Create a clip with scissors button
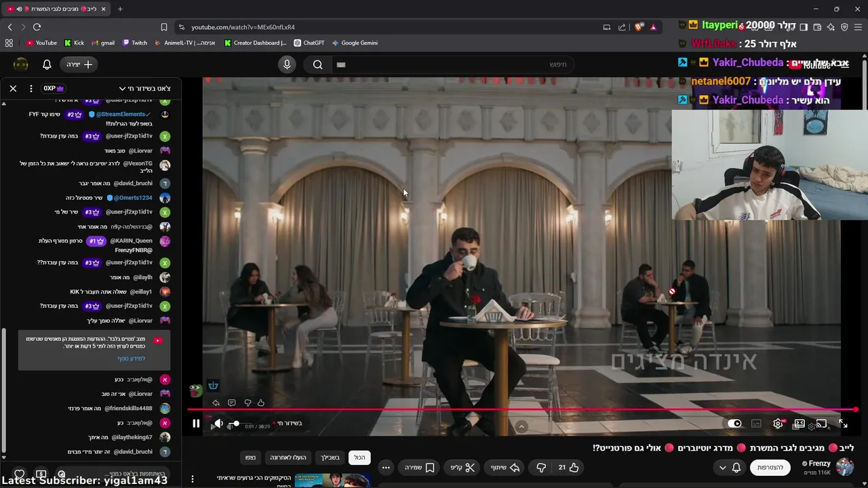868x488 pixels. (x=461, y=467)
